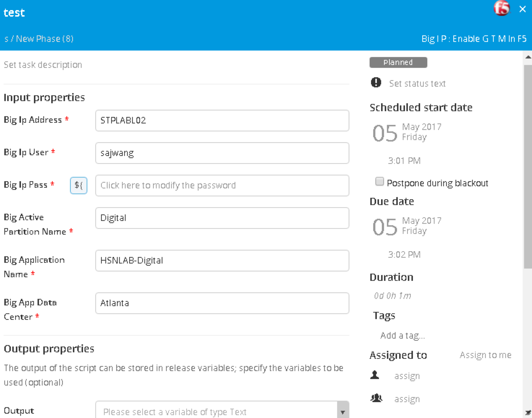532x418 pixels.
Task: Click the status warning exclamation icon
Action: coord(376,83)
